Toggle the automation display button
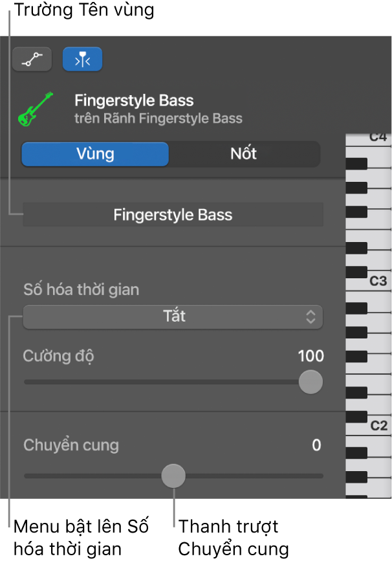392x563 pixels. [32, 58]
